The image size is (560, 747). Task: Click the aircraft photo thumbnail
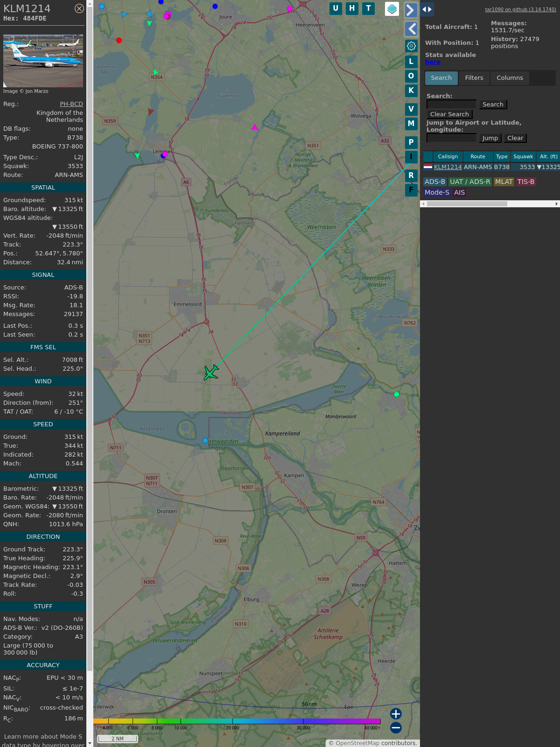click(x=43, y=61)
